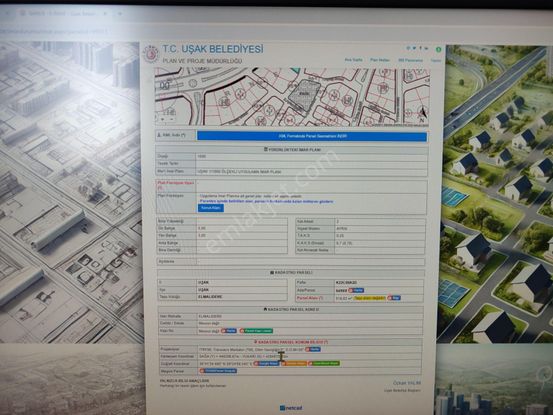Image resolution: width=553 pixels, height=415 pixels.
Task: Click the Uşak Belediyesi municipality logo
Action: coord(151,54)
